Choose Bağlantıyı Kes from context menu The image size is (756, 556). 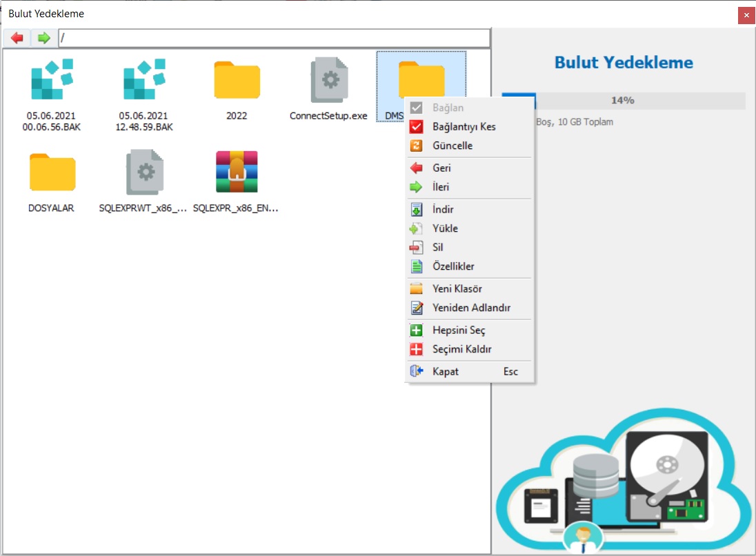coord(464,127)
